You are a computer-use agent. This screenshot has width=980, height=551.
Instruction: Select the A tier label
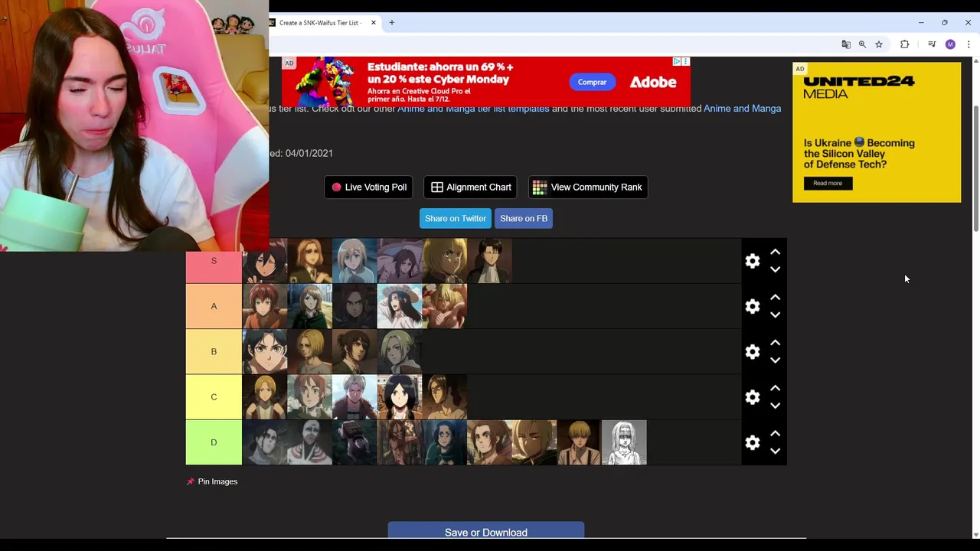pyautogui.click(x=214, y=306)
